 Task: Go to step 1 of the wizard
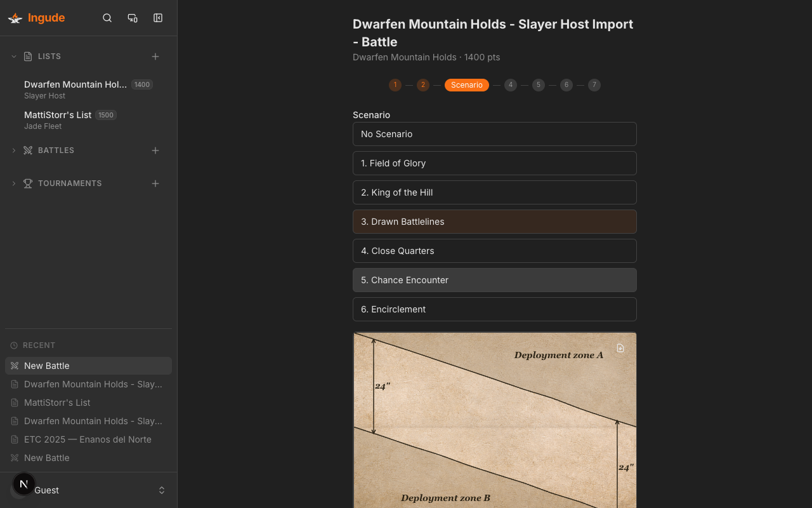pyautogui.click(x=395, y=85)
